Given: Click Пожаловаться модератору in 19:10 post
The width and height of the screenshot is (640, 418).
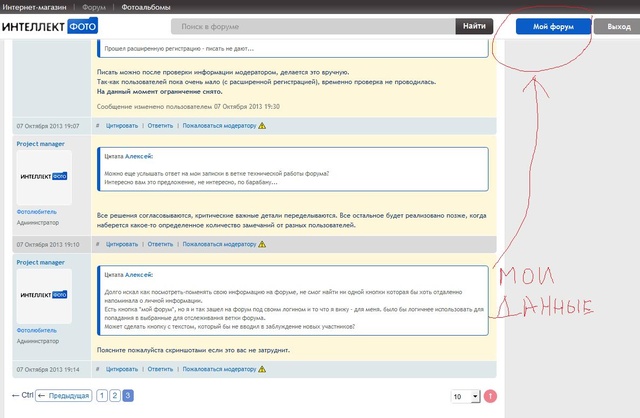Looking at the screenshot, I should (219, 244).
